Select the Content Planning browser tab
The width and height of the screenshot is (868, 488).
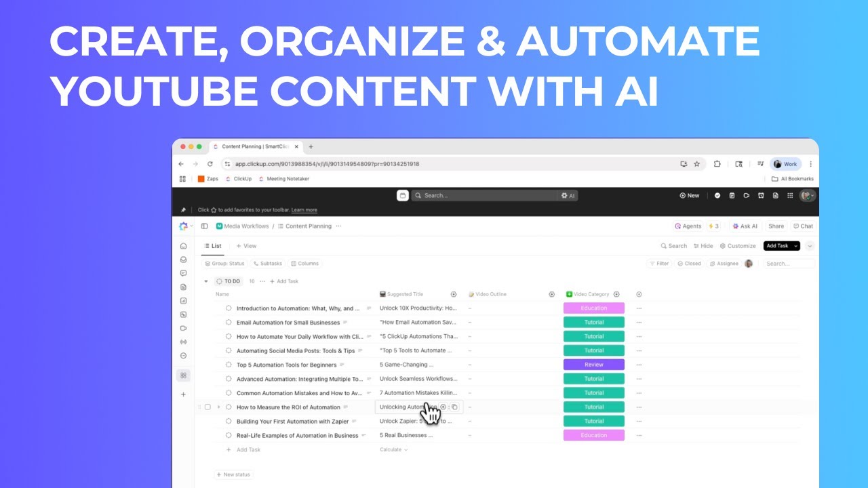click(256, 146)
